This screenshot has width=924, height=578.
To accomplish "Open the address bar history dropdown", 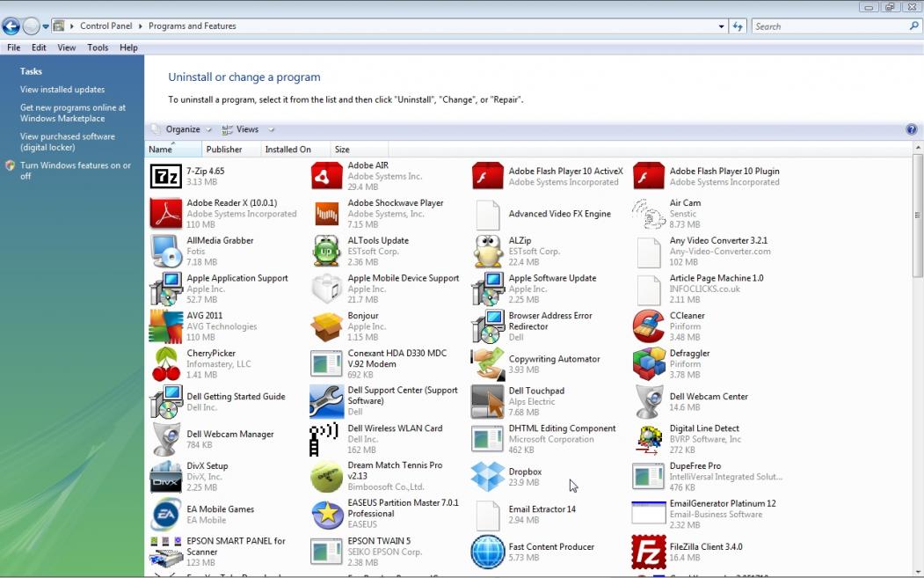I will point(721,26).
